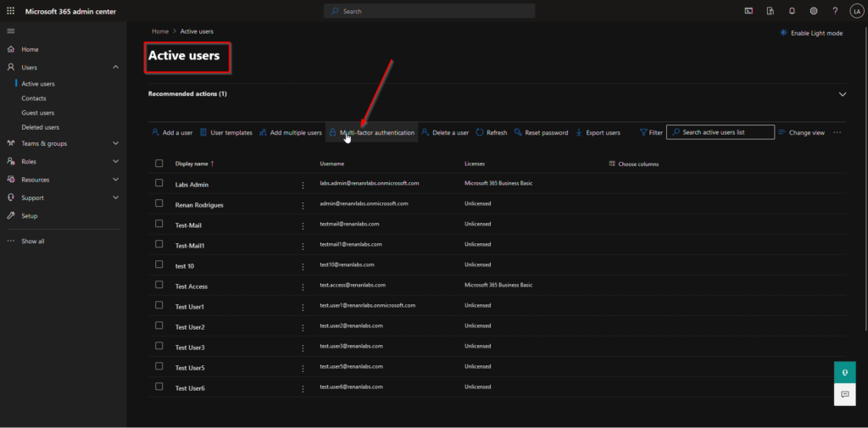Go to Home in sidebar
The width and height of the screenshot is (868, 428).
pos(30,49)
